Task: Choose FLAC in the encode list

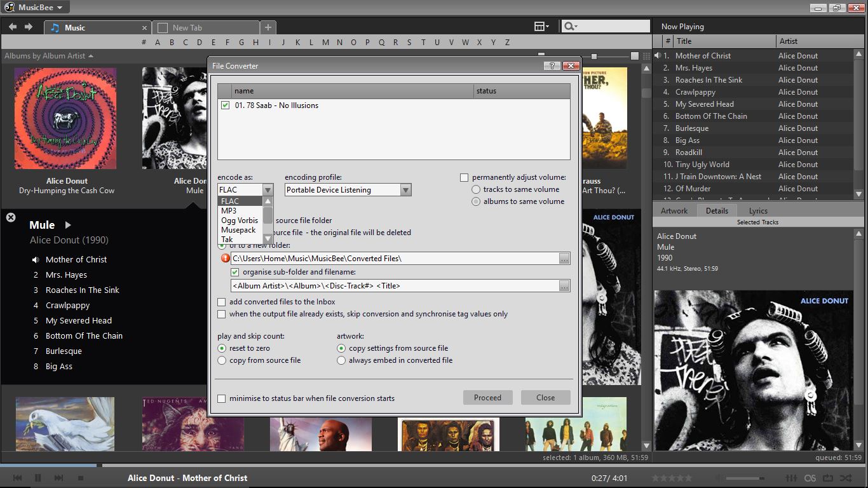Action: [x=240, y=201]
